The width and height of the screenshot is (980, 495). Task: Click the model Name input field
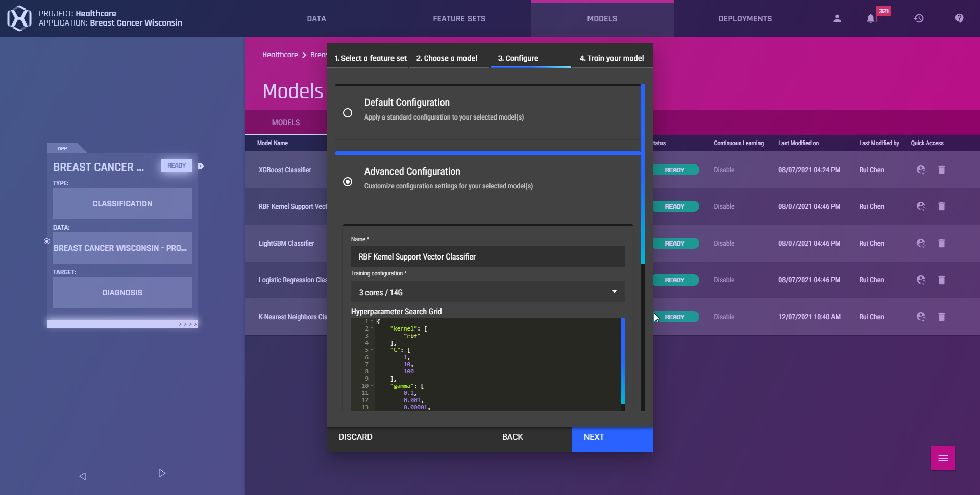tap(488, 256)
